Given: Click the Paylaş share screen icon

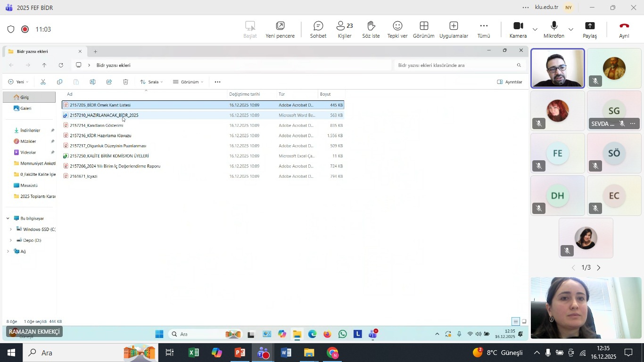Looking at the screenshot, I should (590, 29).
